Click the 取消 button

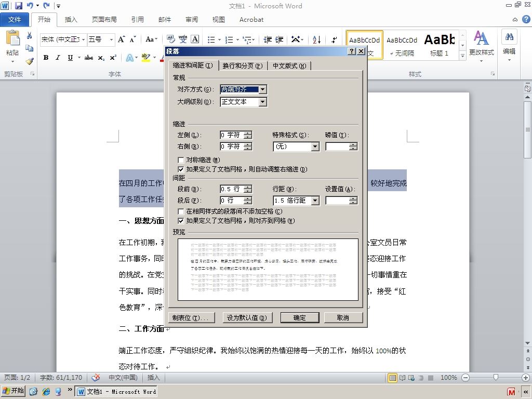(343, 317)
